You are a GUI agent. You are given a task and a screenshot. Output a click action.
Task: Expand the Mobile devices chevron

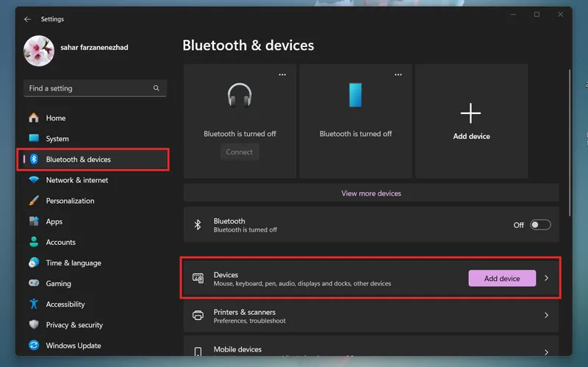pyautogui.click(x=546, y=352)
